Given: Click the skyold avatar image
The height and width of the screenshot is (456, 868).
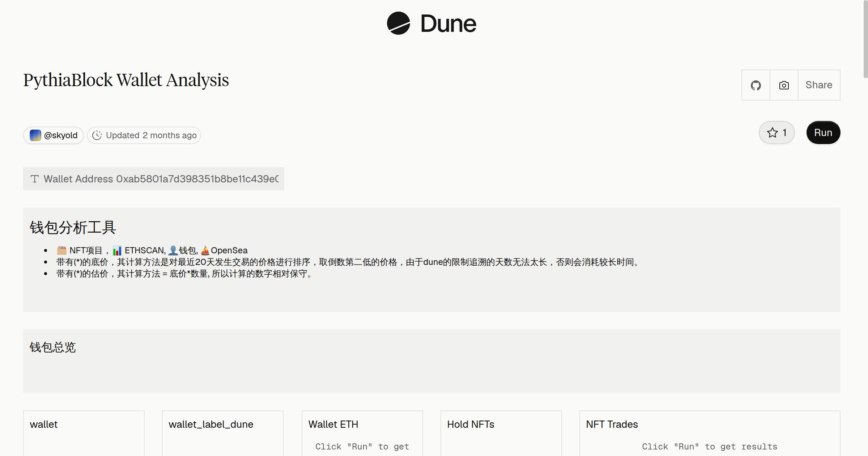Looking at the screenshot, I should click(x=35, y=135).
